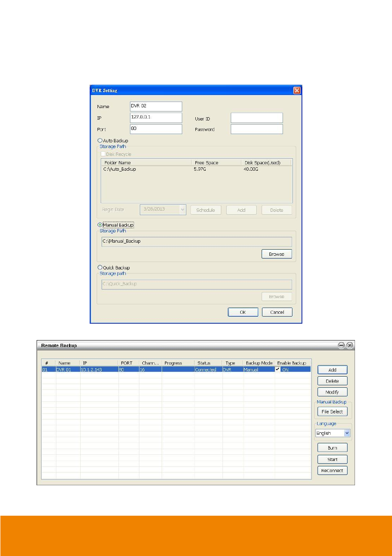Open the Begin Date dropdown

(183, 210)
